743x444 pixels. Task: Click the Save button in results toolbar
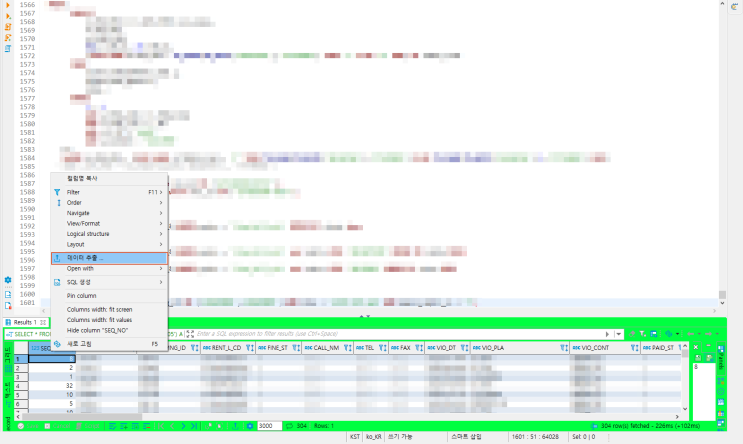coord(28,426)
